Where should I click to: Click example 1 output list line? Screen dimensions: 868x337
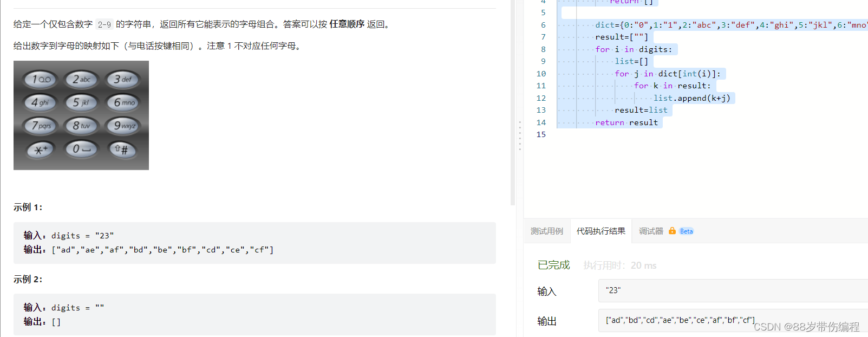(148, 250)
